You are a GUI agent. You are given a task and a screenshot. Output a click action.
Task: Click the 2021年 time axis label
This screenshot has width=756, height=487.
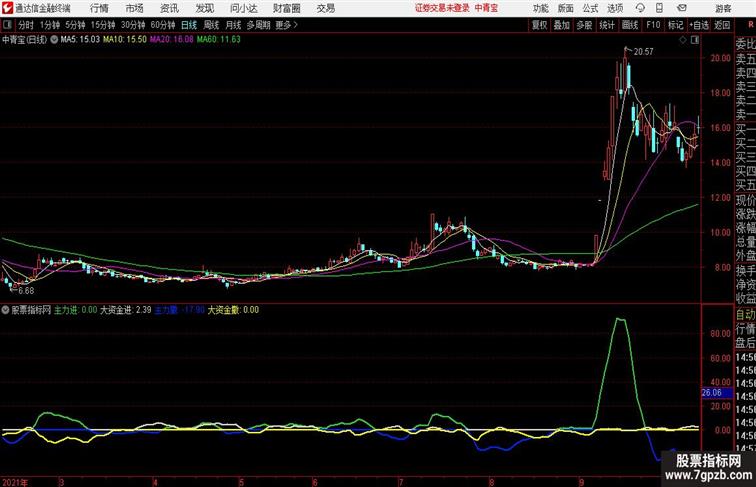coord(15,482)
